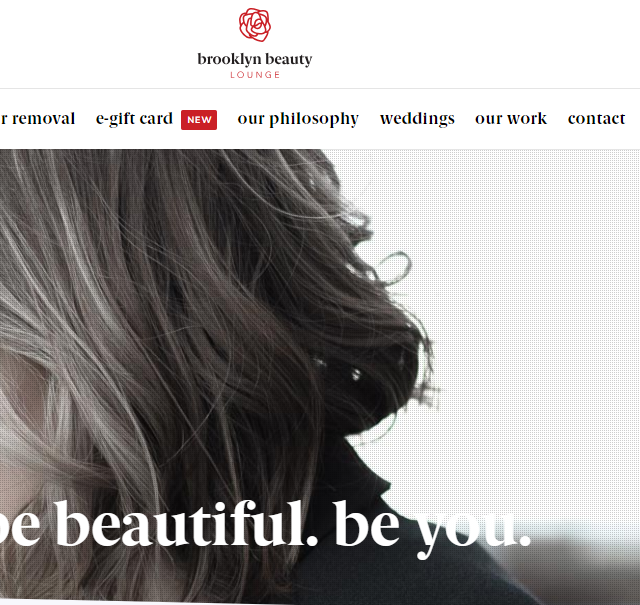Screen dimensions: 640x605
Task: Select the weddings menu item
Action: (x=417, y=119)
